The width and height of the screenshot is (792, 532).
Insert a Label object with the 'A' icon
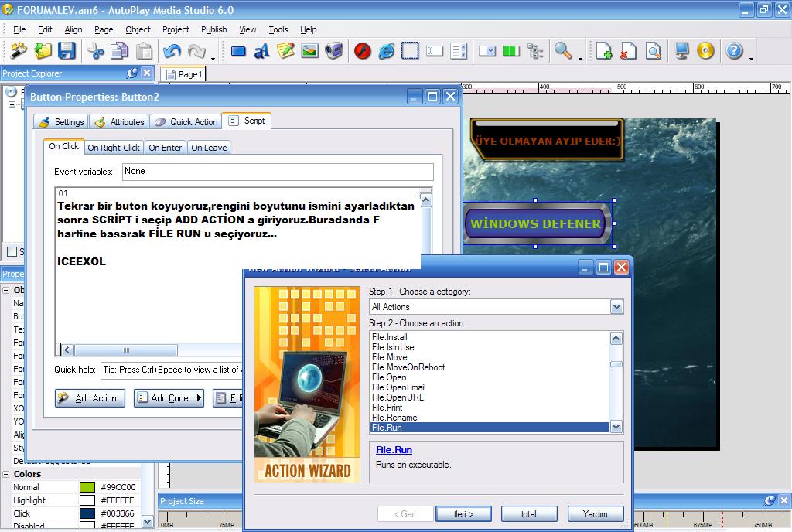tap(261, 51)
